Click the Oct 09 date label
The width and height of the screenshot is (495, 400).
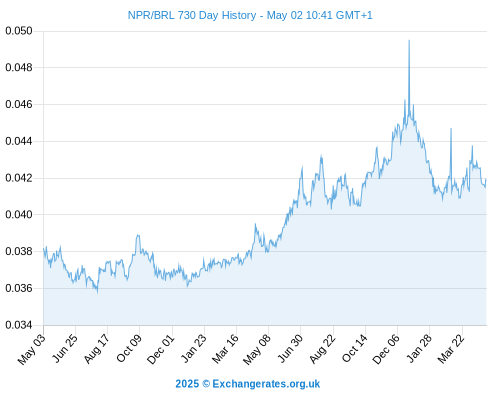129,348
